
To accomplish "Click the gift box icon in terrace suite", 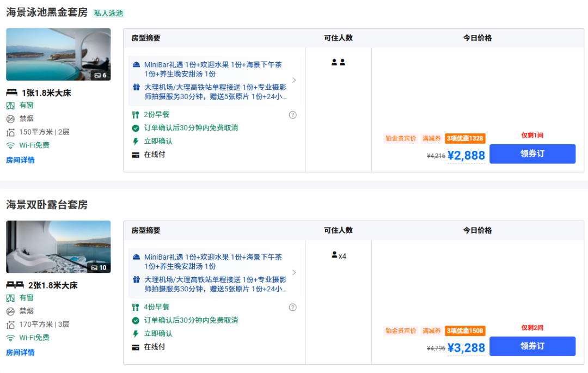I will coord(136,279).
